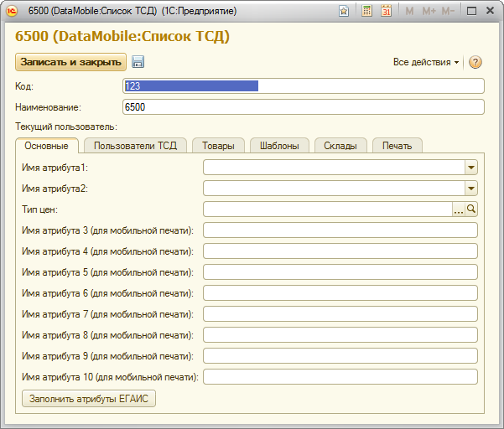Open the Шаблоны tab

(279, 146)
